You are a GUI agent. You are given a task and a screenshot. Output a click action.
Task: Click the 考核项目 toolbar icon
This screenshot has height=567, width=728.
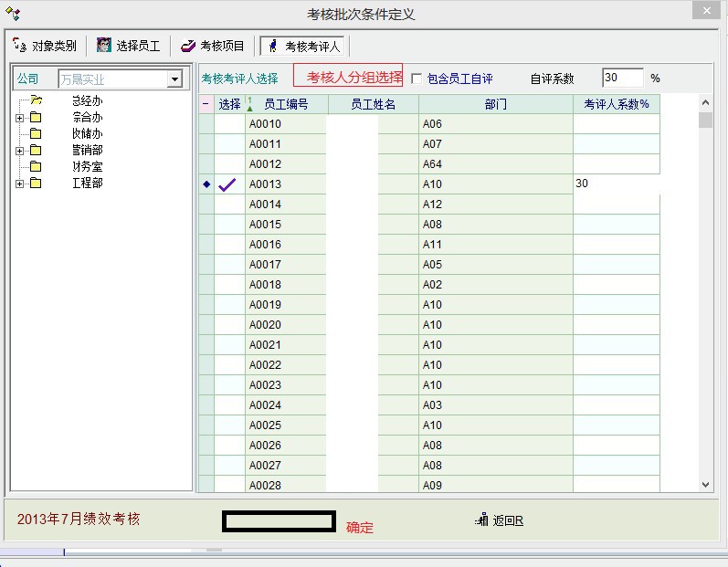pos(188,46)
